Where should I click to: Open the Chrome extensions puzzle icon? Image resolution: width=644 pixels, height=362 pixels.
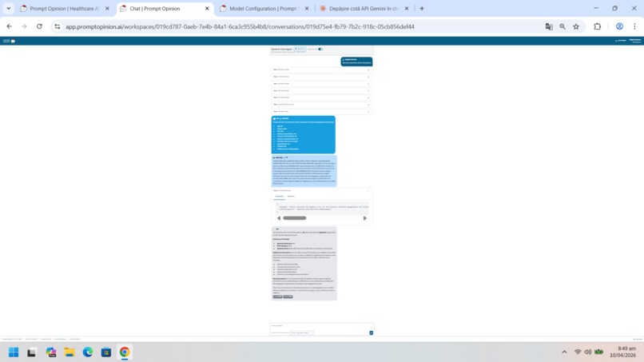pos(597,26)
